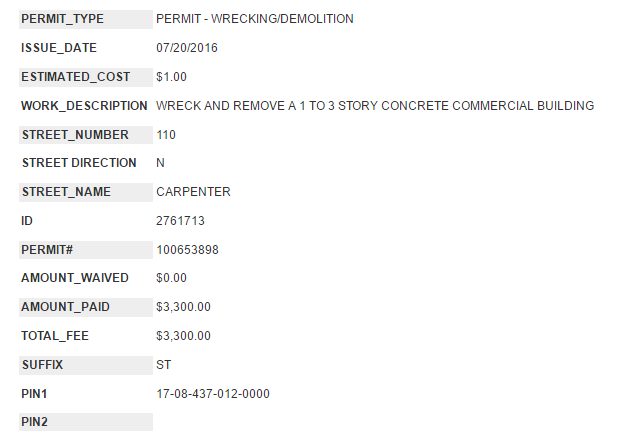Select the 07/20/2016 issue date value
This screenshot has width=621, height=433.
coord(186,48)
